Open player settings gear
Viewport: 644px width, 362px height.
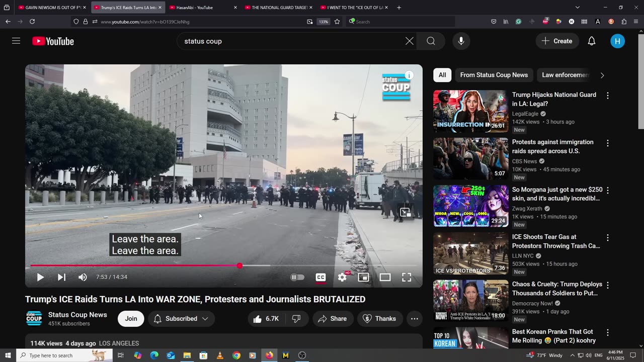pos(342,277)
